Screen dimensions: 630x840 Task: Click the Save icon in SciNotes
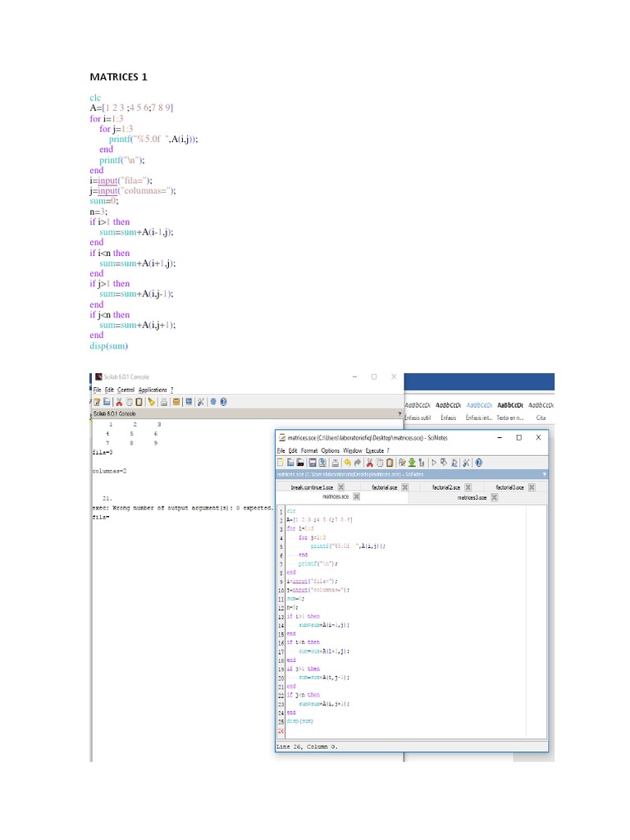313,463
